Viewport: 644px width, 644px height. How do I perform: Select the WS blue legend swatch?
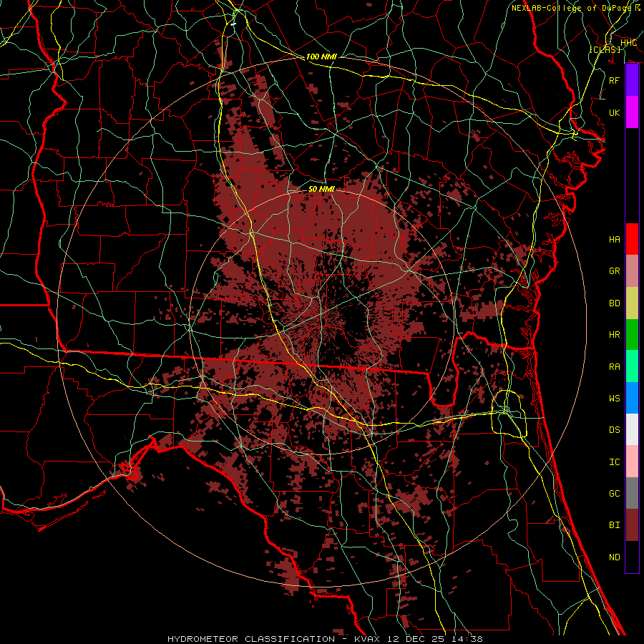632,398
